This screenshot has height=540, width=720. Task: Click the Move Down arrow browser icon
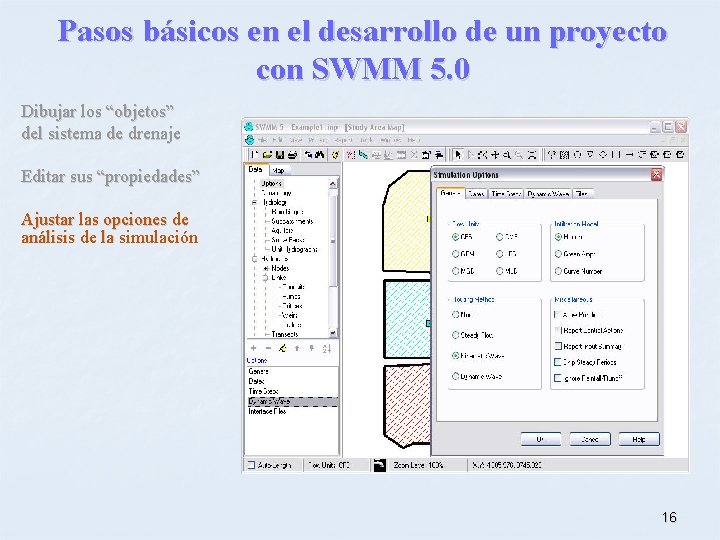click(312, 348)
